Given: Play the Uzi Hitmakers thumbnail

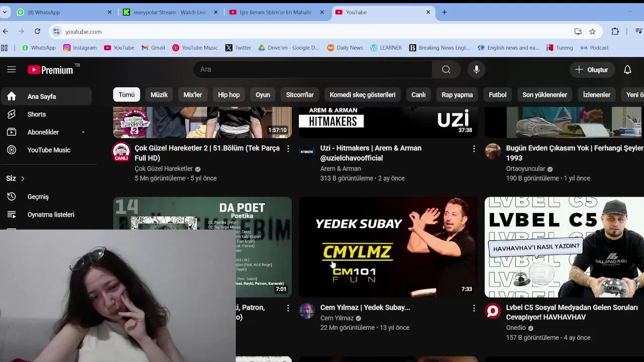Looking at the screenshot, I should click(x=388, y=122).
